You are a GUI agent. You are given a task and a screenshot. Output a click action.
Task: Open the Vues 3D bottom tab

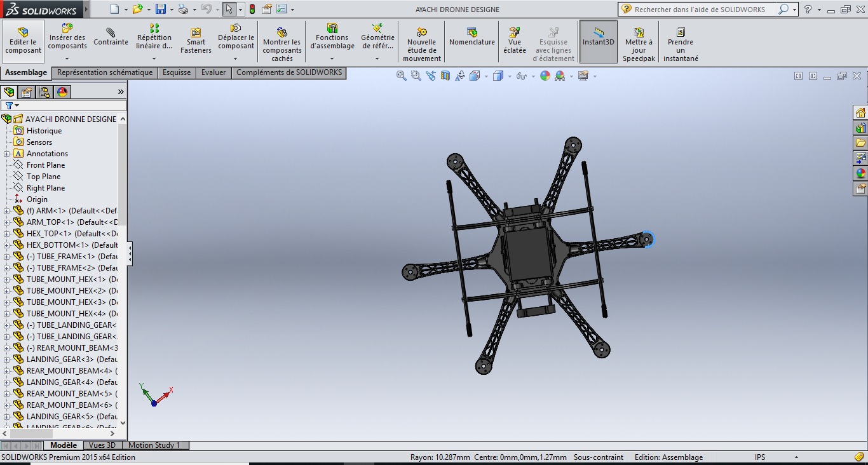[102, 445]
